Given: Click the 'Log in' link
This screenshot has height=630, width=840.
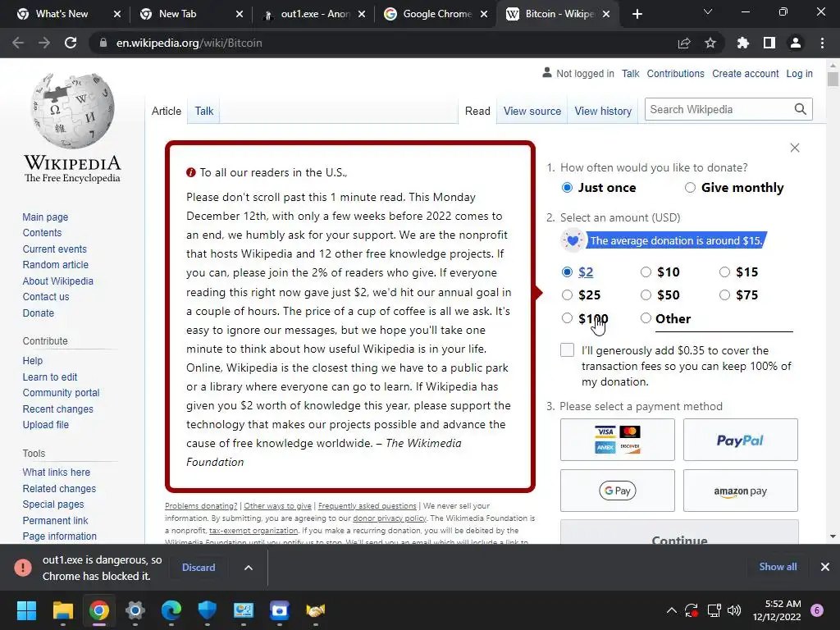Looking at the screenshot, I should (799, 73).
